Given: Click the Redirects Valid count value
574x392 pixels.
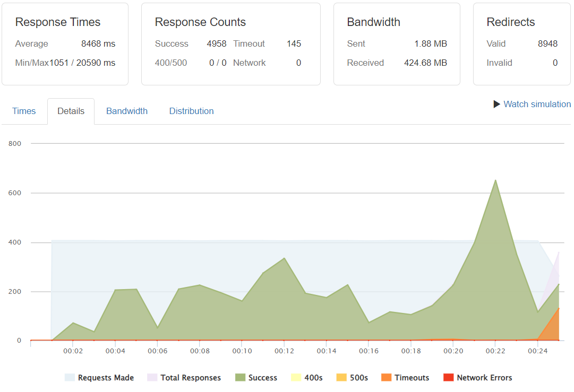Looking at the screenshot, I should point(547,43).
